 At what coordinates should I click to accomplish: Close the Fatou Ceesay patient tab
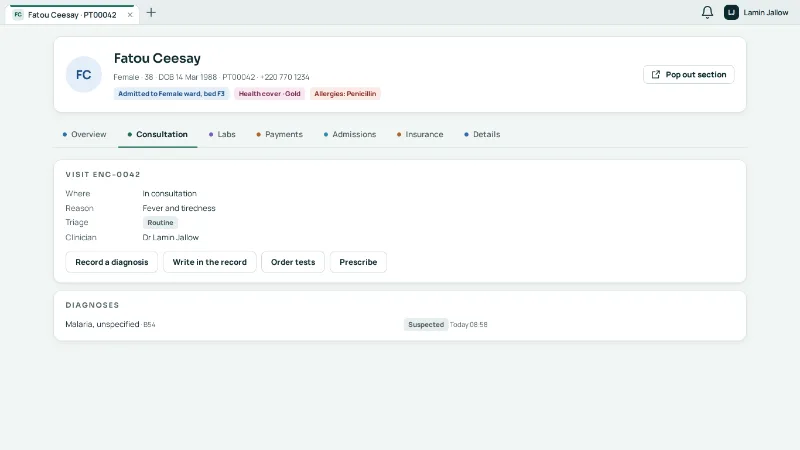coord(130,15)
